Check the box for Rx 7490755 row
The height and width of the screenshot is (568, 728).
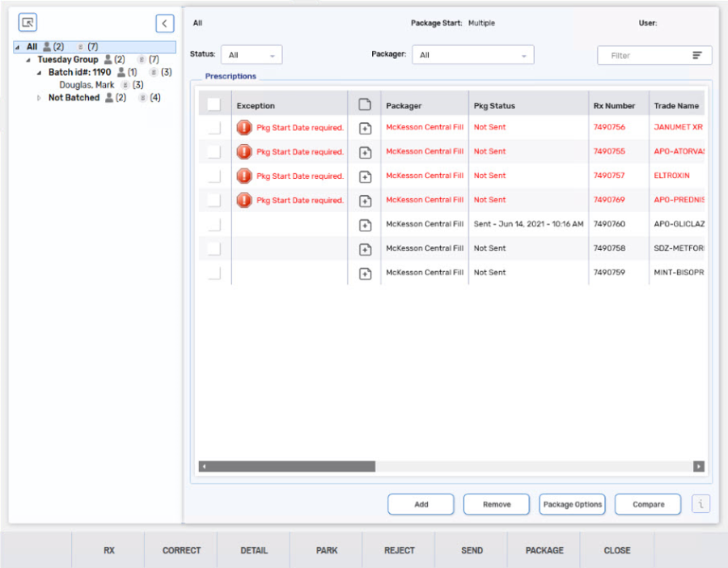pos(214,151)
